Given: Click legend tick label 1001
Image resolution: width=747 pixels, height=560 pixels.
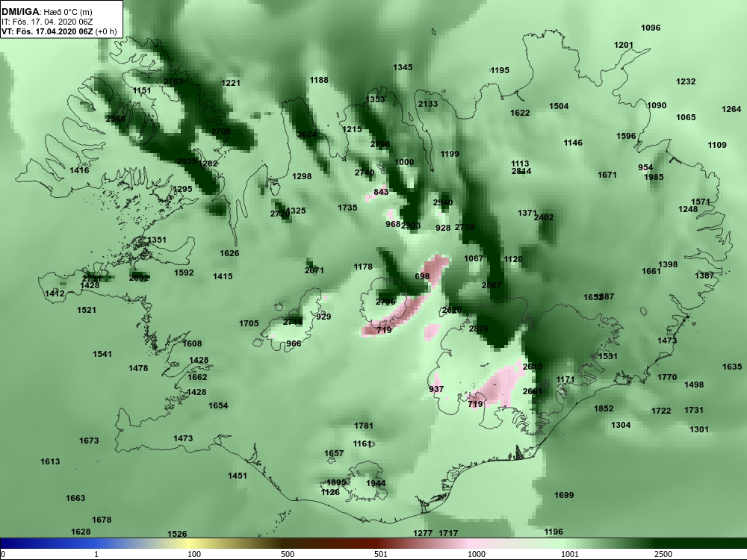Looking at the screenshot, I should (570, 554).
